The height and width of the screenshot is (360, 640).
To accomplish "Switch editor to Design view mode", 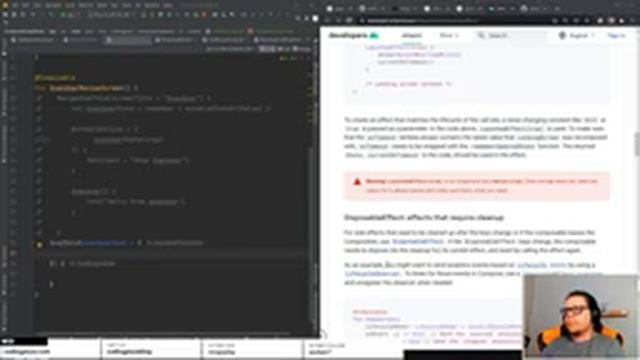I will point(302,49).
